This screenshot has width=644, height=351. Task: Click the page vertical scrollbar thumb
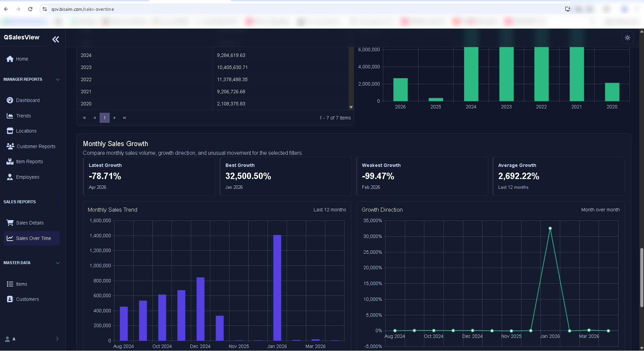coord(642,278)
